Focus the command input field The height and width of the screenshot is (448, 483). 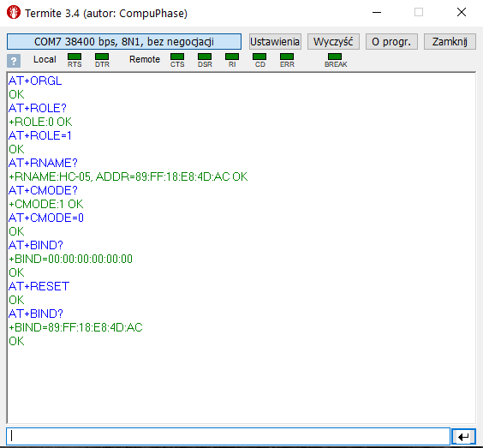(x=229, y=436)
